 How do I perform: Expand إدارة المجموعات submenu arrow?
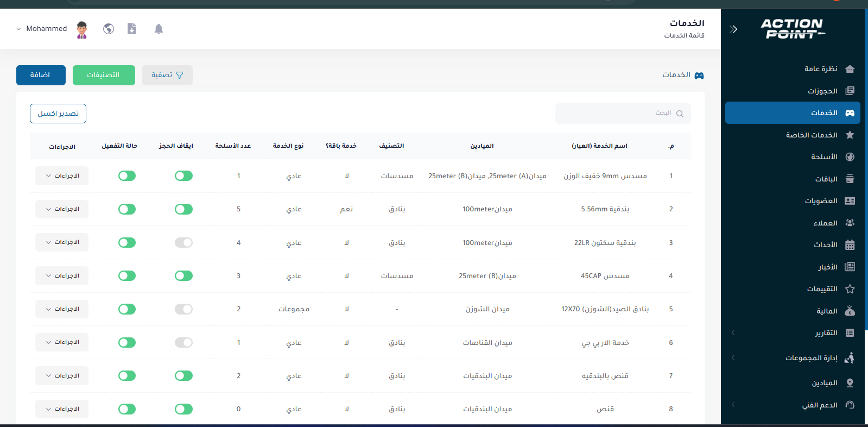tap(733, 357)
